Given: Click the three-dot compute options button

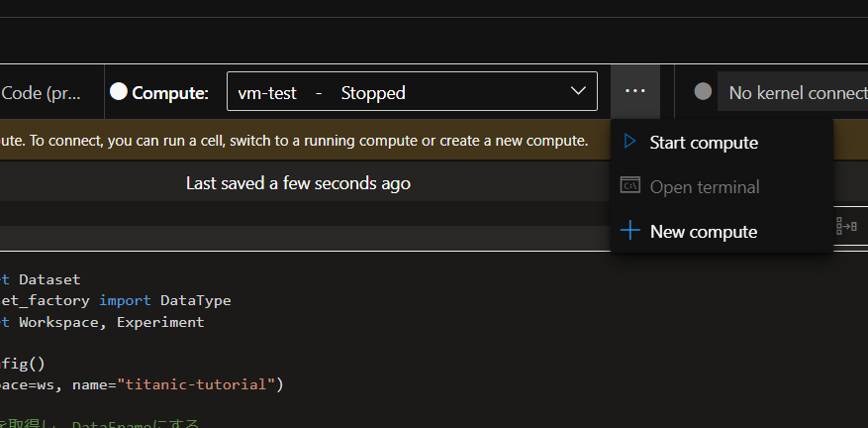Looking at the screenshot, I should coord(635,92).
